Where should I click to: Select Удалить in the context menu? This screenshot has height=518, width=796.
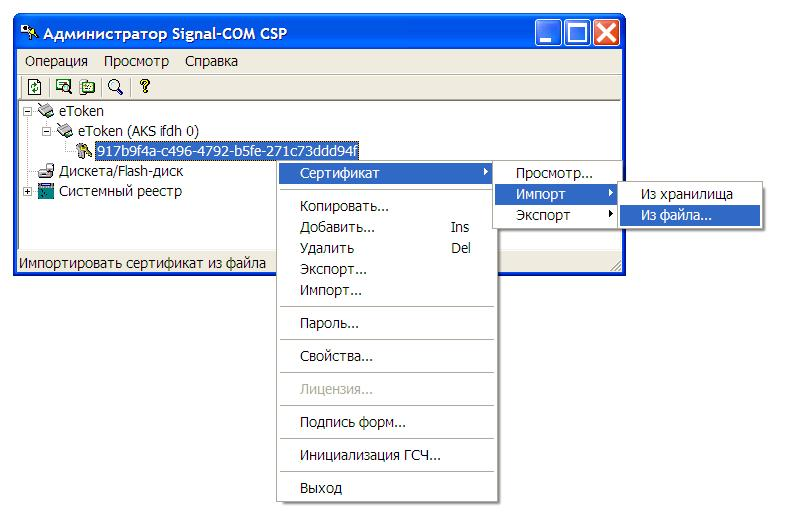386,248
